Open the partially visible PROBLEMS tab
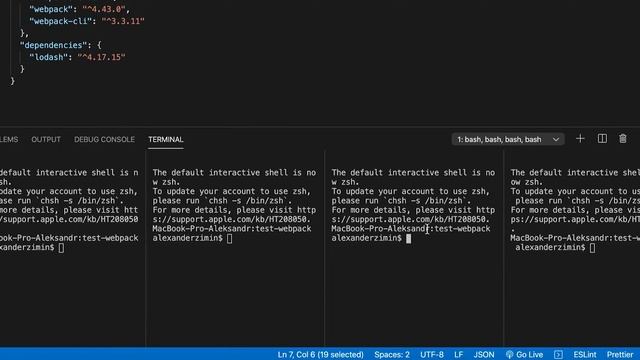 pyautogui.click(x=9, y=140)
